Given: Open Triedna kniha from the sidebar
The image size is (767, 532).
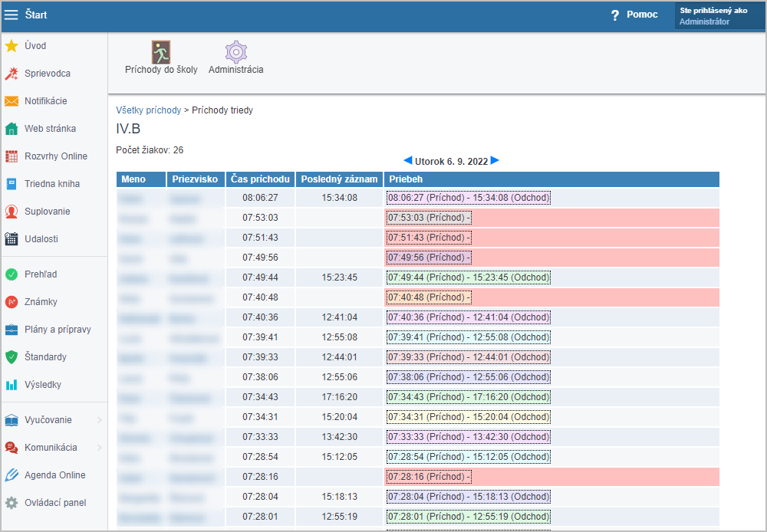Looking at the screenshot, I should 51,184.
